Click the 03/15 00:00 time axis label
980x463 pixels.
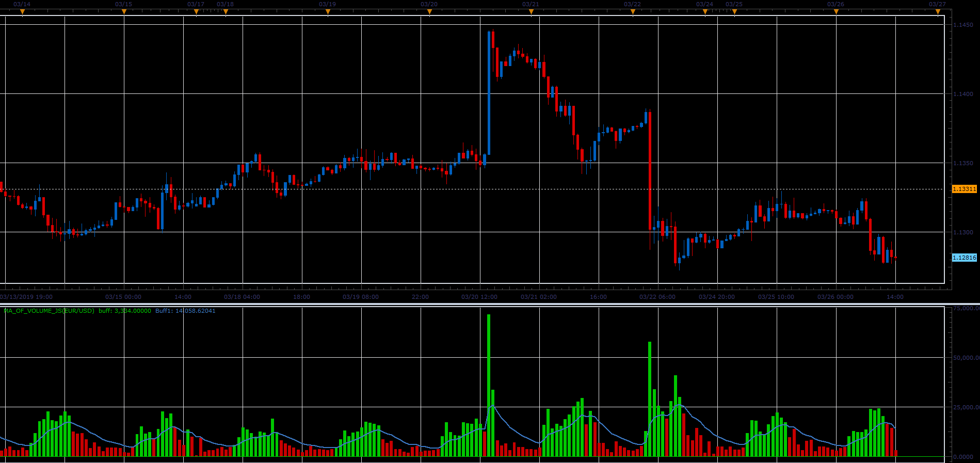click(x=123, y=297)
